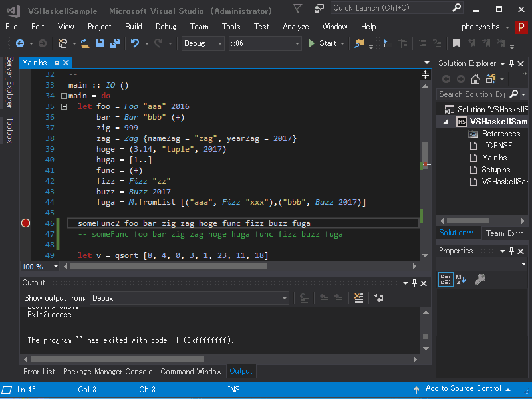Pin the Output panel with its pushpin icon
532x399 pixels.
tap(414, 283)
